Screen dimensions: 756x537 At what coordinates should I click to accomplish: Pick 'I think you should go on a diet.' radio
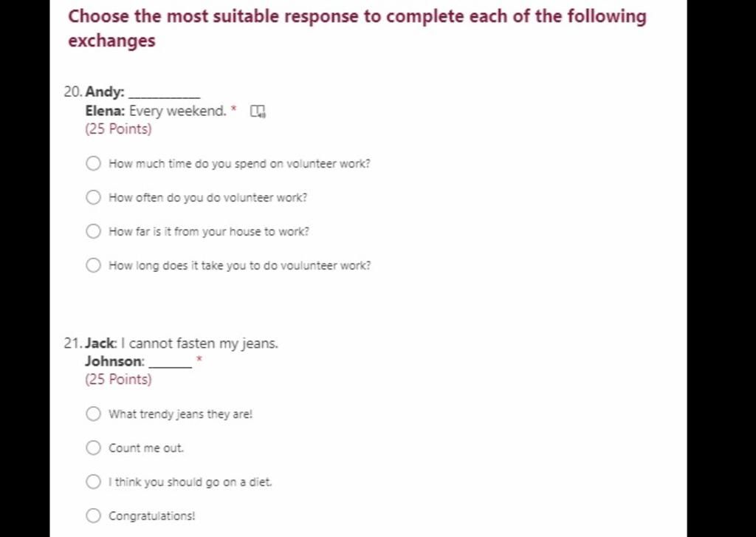[93, 482]
